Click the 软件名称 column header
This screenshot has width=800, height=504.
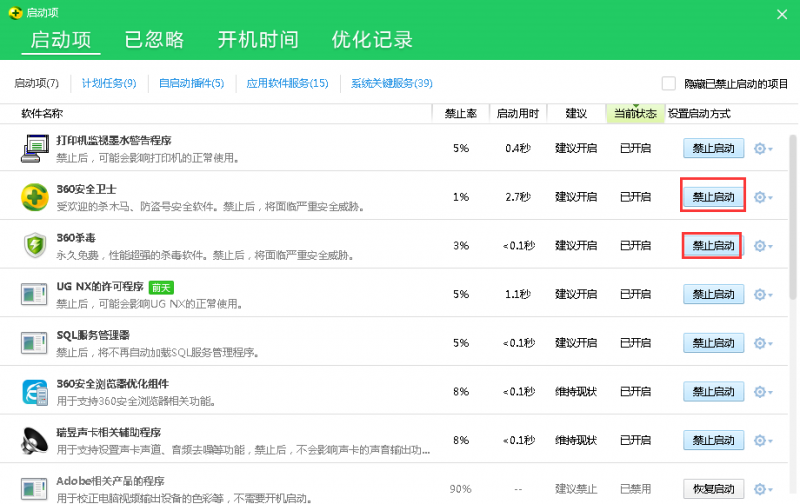(42, 114)
